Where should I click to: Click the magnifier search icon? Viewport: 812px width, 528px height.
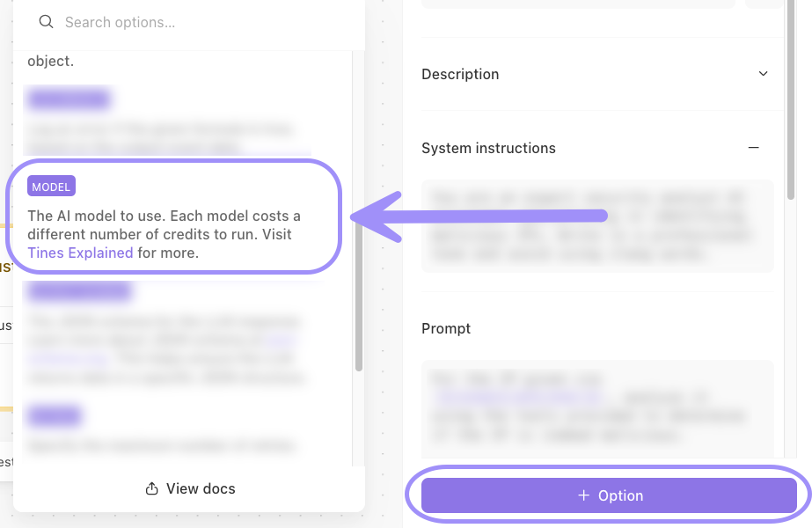tap(46, 22)
